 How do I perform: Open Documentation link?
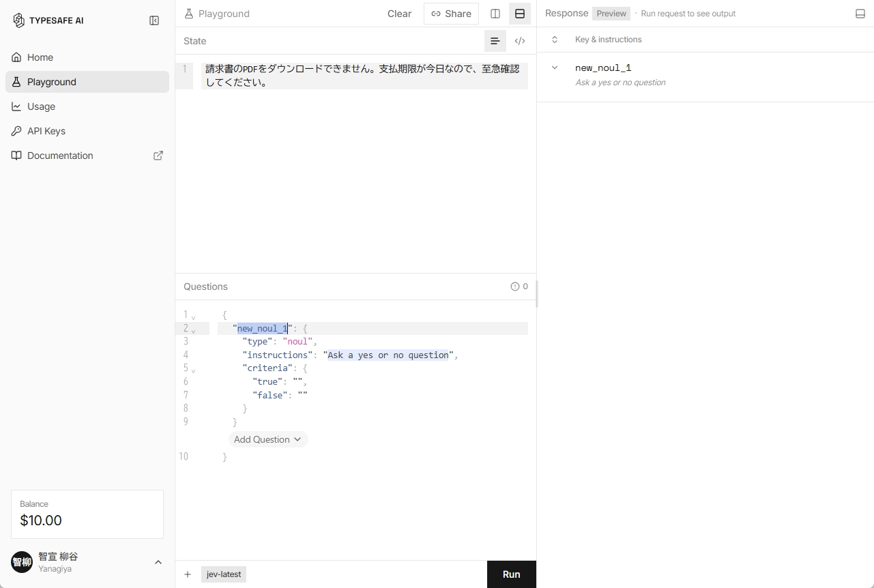click(87, 156)
